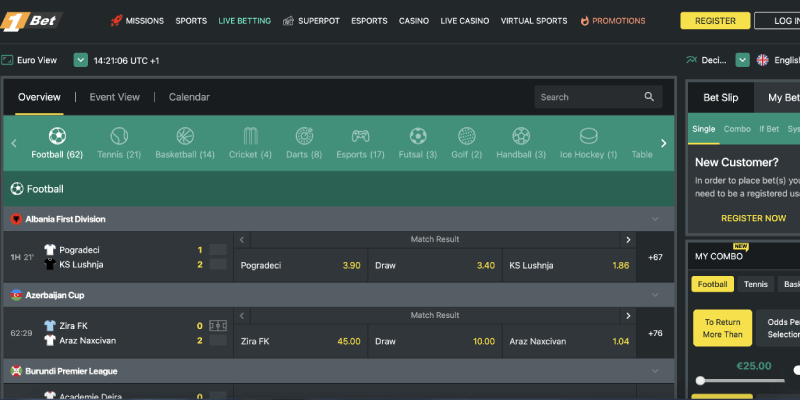Previous market for Pogradeci match

pos(242,239)
